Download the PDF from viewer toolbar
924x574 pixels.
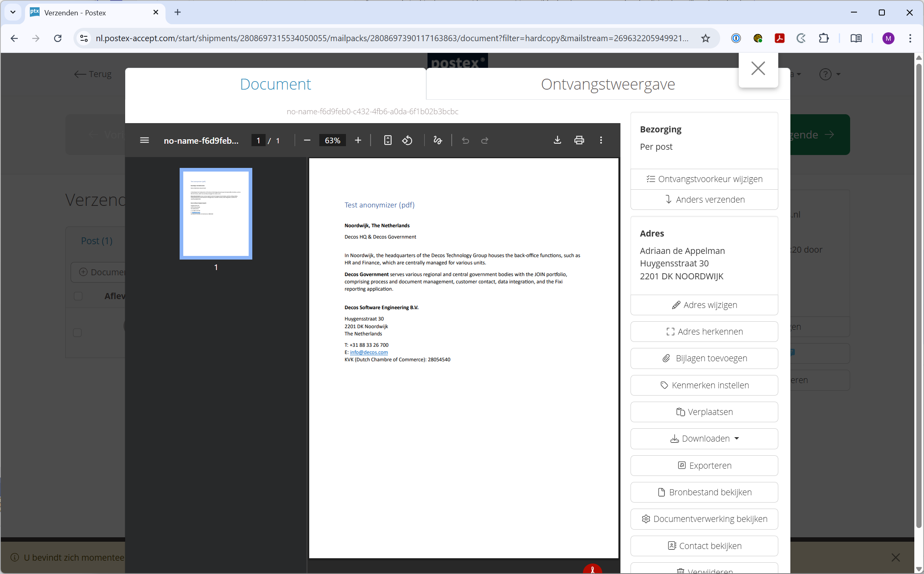(x=557, y=140)
